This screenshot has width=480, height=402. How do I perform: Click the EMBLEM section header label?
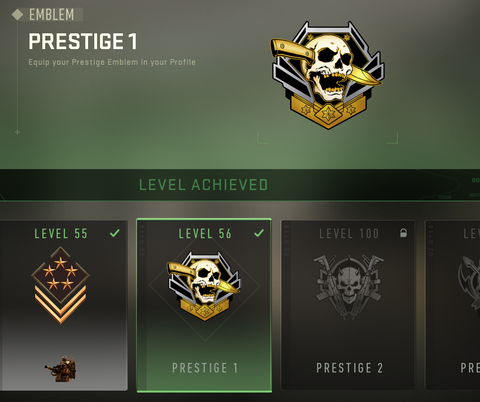coord(51,15)
